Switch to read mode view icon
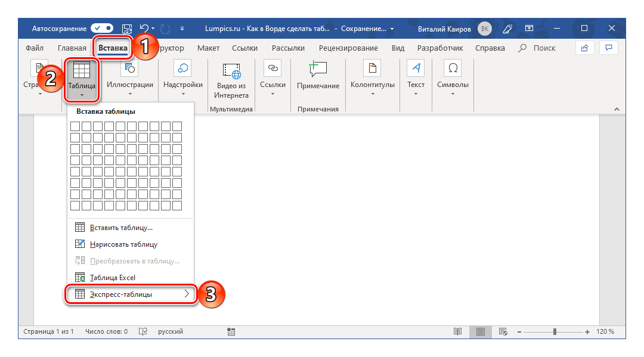This screenshot has width=644, height=357. click(x=457, y=331)
